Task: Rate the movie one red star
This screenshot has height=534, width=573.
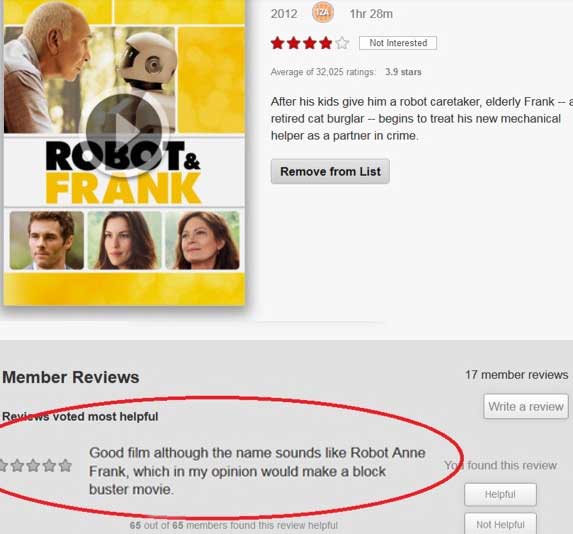Action: click(x=278, y=43)
